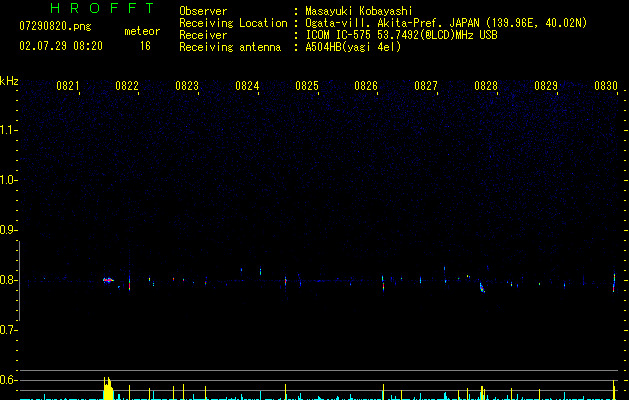
Task: Click the kHz axis unit label
Action: [9, 81]
